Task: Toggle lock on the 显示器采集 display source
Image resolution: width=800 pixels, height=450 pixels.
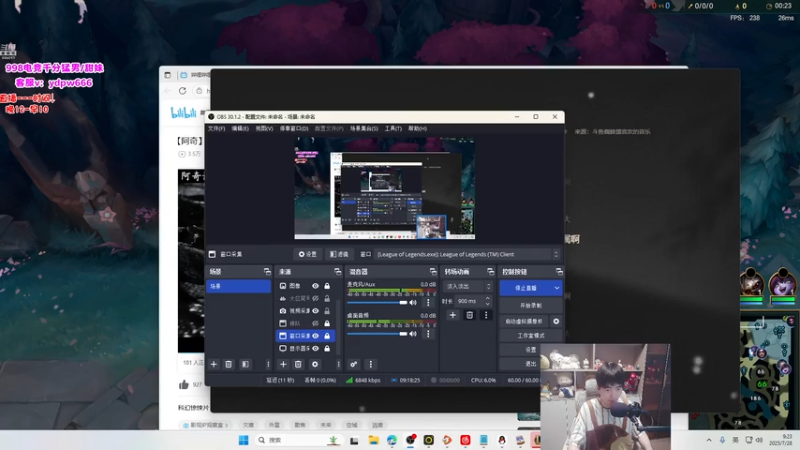Action: 327,348
